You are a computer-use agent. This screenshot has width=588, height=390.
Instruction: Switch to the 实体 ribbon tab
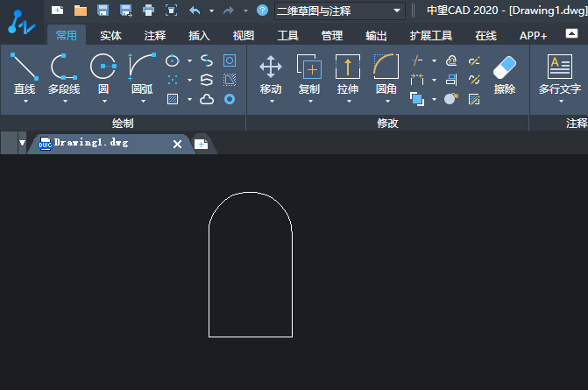pos(110,36)
